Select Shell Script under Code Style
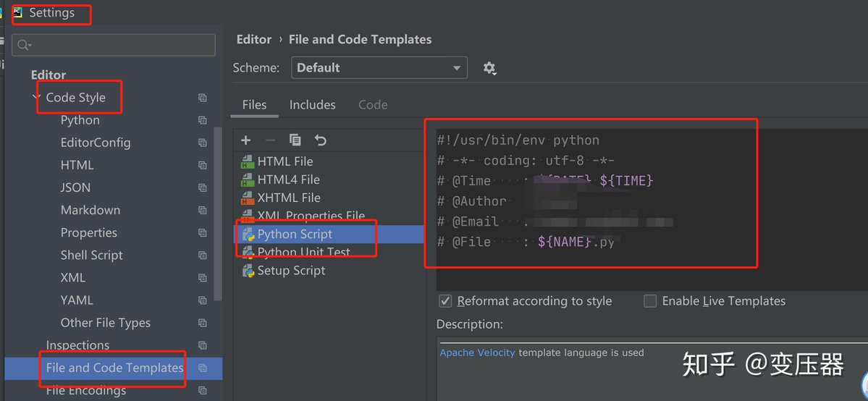This screenshot has height=401, width=868. [x=91, y=256]
